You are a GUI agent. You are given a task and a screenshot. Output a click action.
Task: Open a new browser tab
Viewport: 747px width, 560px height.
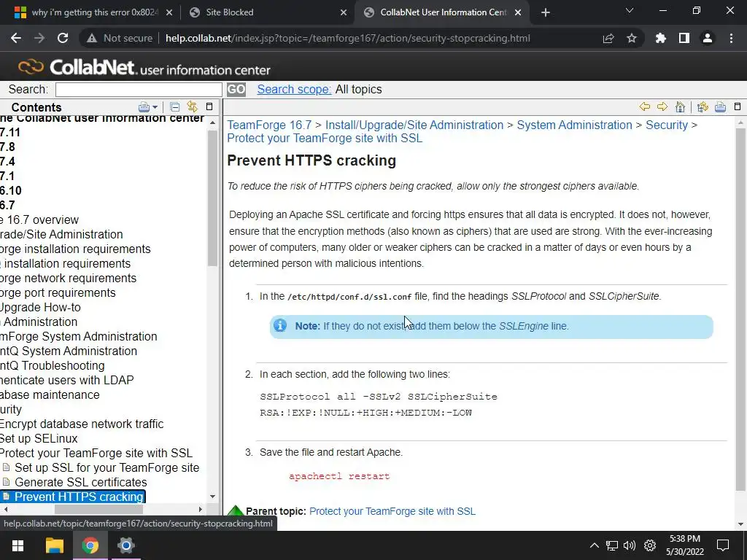point(546,12)
